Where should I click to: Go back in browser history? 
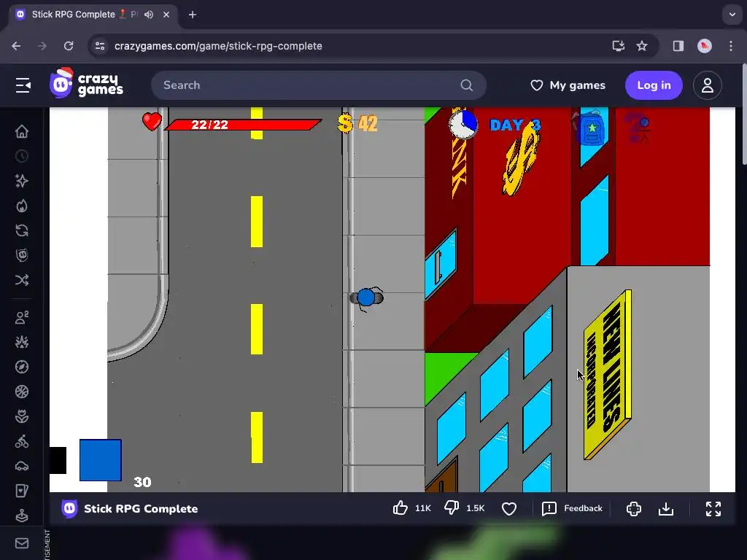point(16,46)
